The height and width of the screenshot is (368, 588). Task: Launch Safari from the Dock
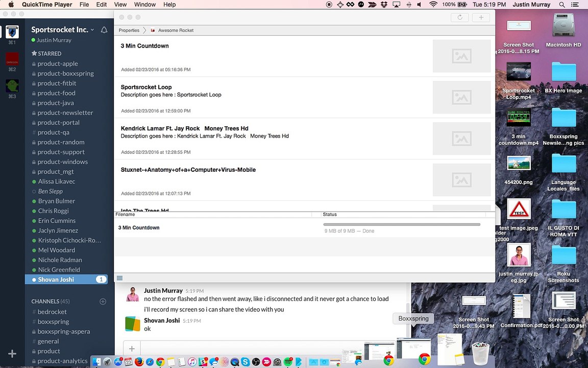[x=150, y=362]
